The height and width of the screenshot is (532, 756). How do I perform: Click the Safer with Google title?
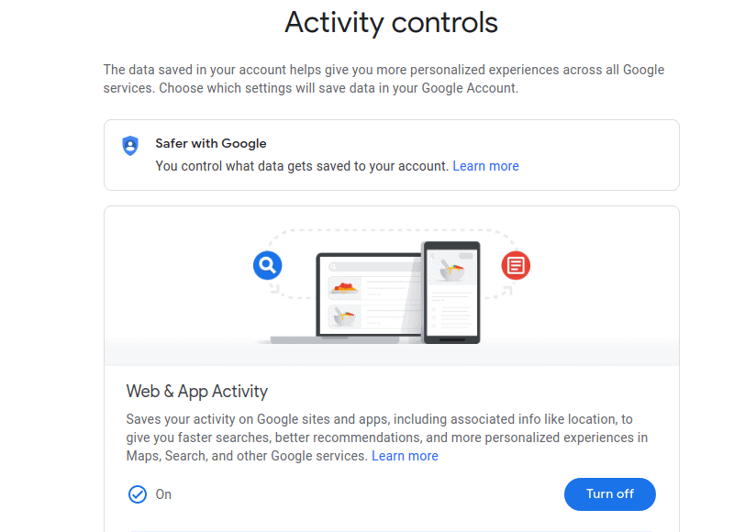point(211,144)
